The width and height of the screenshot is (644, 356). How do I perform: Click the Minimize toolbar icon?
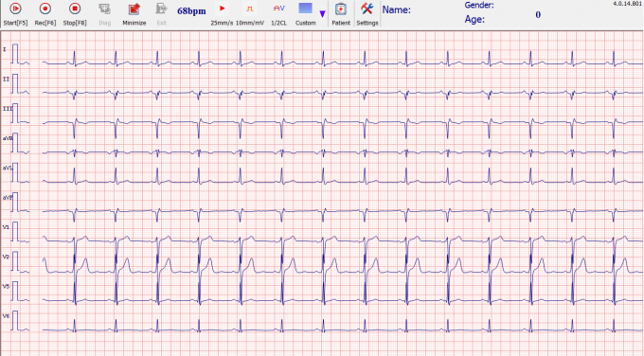pyautogui.click(x=134, y=14)
